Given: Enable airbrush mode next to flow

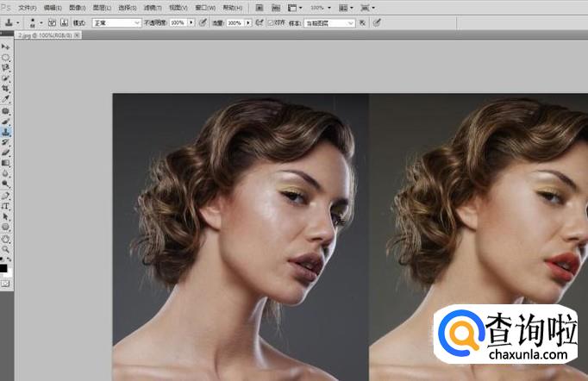Looking at the screenshot, I should coord(260,23).
